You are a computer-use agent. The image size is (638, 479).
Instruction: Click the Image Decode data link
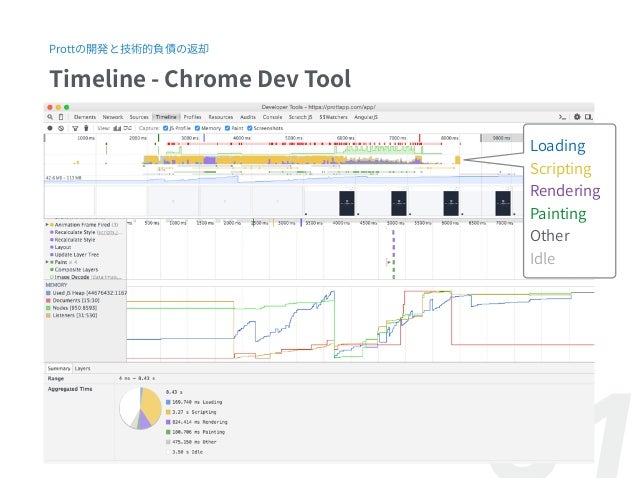pyautogui.click(x=106, y=278)
